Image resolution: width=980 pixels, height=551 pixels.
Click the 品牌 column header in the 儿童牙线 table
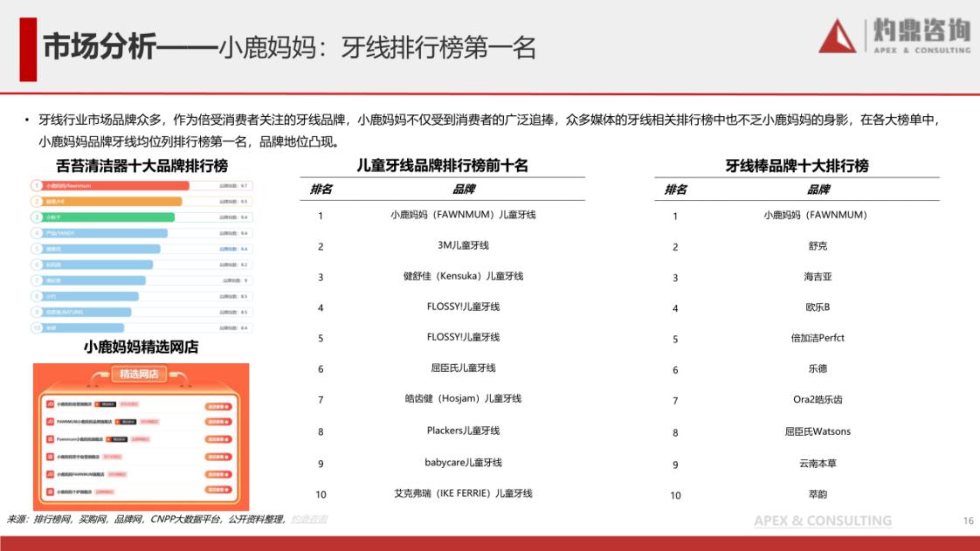[x=463, y=189]
